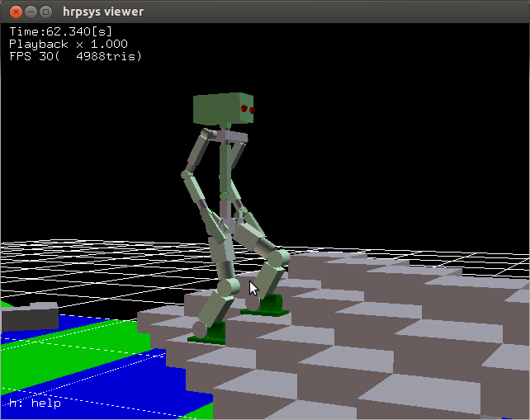Select the Playback x 1.000 speed text

(69, 45)
